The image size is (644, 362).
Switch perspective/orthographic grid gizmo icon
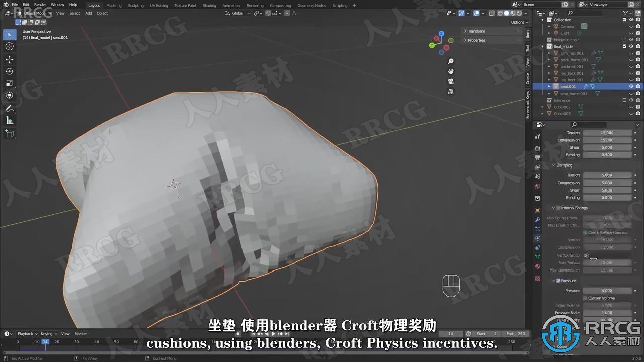point(451,92)
